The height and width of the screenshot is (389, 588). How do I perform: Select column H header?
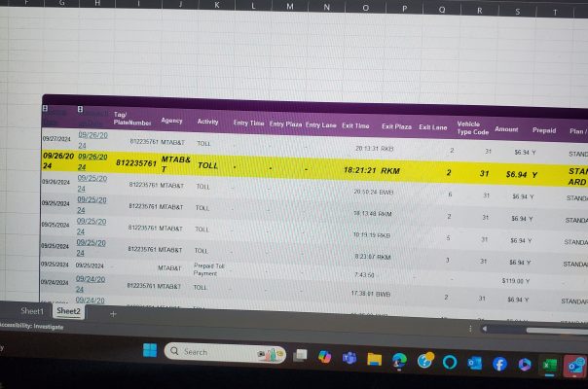[x=97, y=3]
